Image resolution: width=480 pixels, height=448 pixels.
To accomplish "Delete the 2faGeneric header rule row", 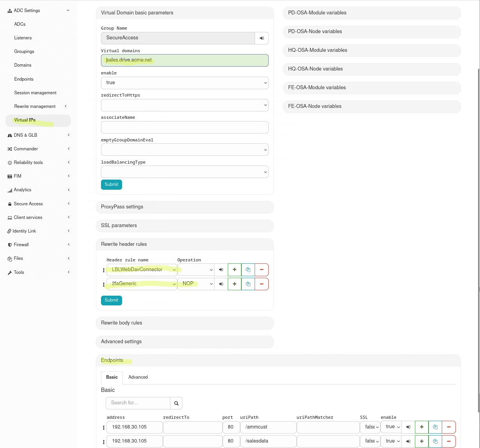I will click(x=262, y=284).
